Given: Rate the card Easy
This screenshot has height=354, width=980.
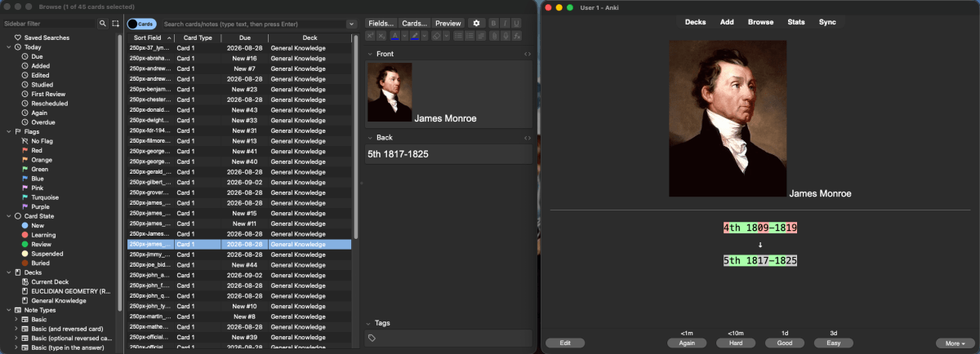Looking at the screenshot, I should tap(834, 343).
